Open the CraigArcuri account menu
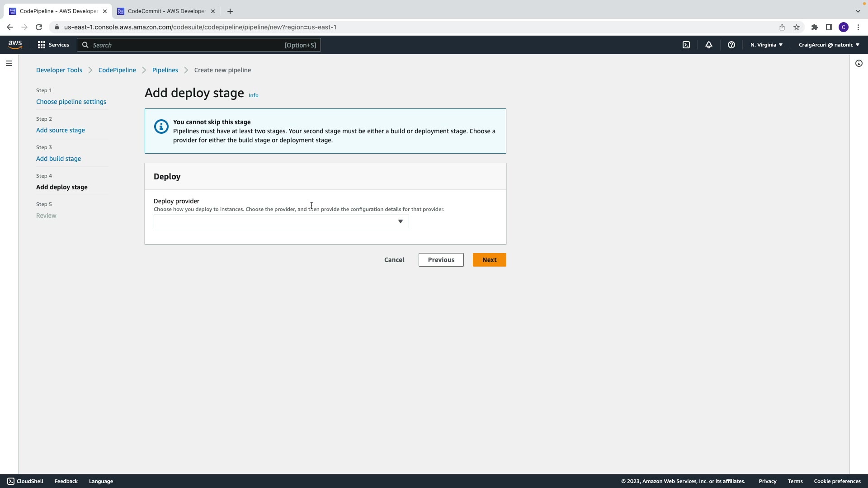Screen dimensions: 868x488 pos(829,45)
